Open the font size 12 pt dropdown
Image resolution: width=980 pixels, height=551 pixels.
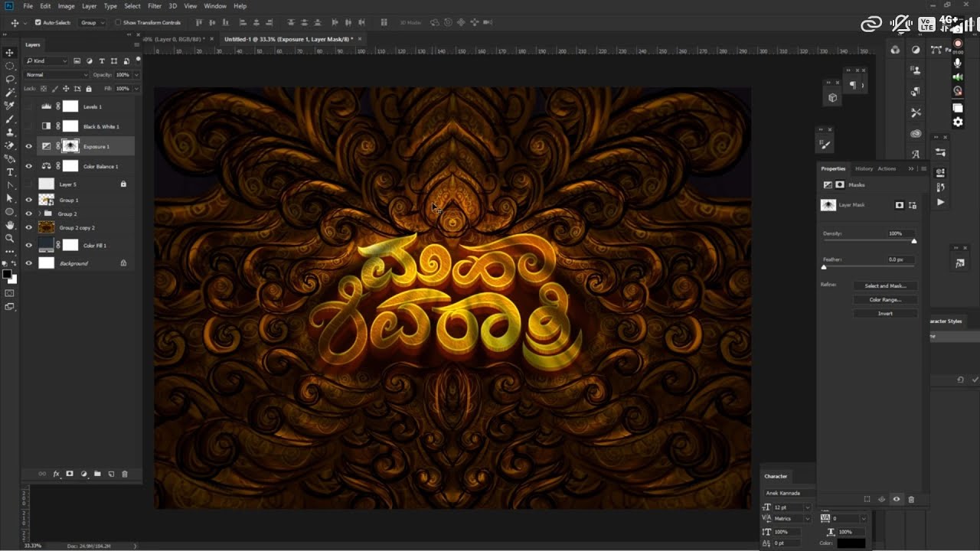[808, 507]
